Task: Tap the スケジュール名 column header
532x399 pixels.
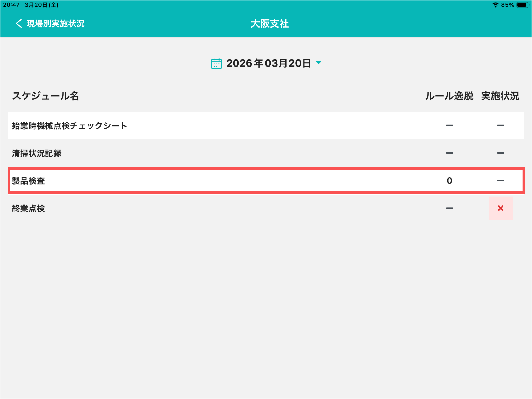Action: tap(45, 96)
